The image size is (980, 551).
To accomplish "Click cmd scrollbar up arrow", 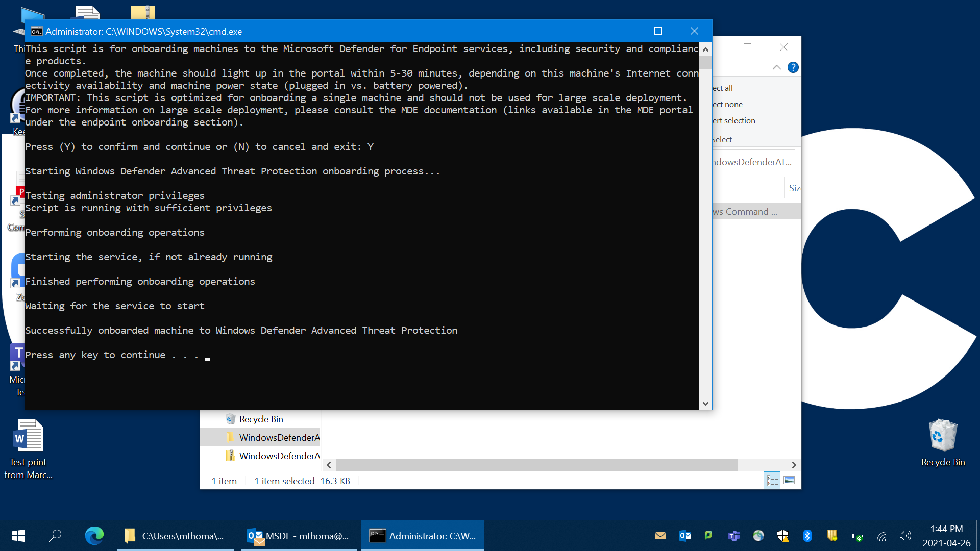I will [x=705, y=49].
